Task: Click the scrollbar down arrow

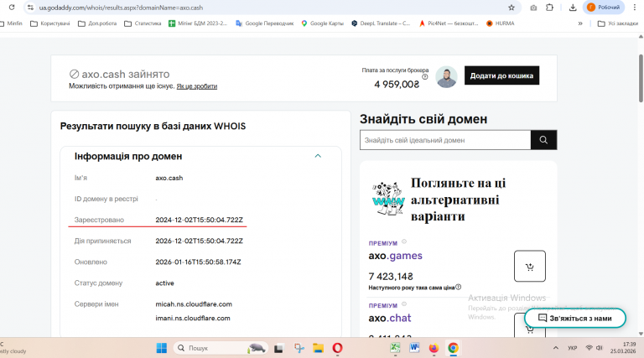Action: [641, 334]
